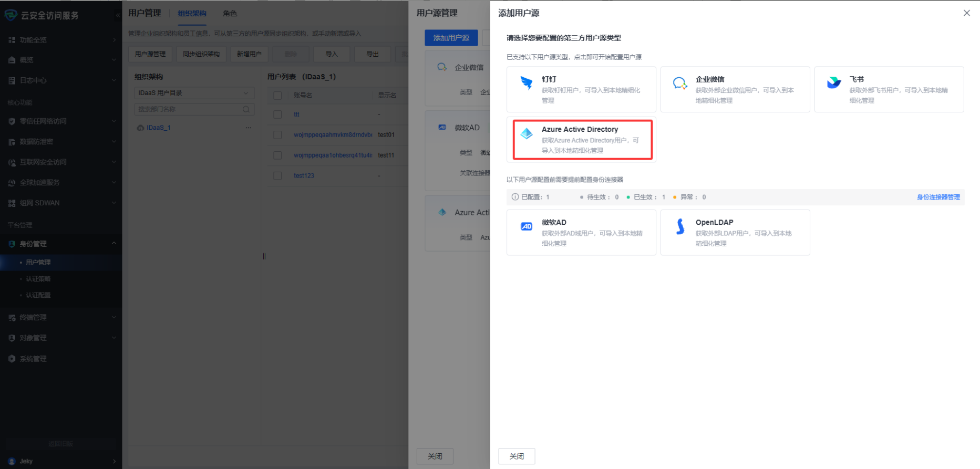Click the 用户源管理 toolbar button
This screenshot has width=980, height=469.
point(150,54)
